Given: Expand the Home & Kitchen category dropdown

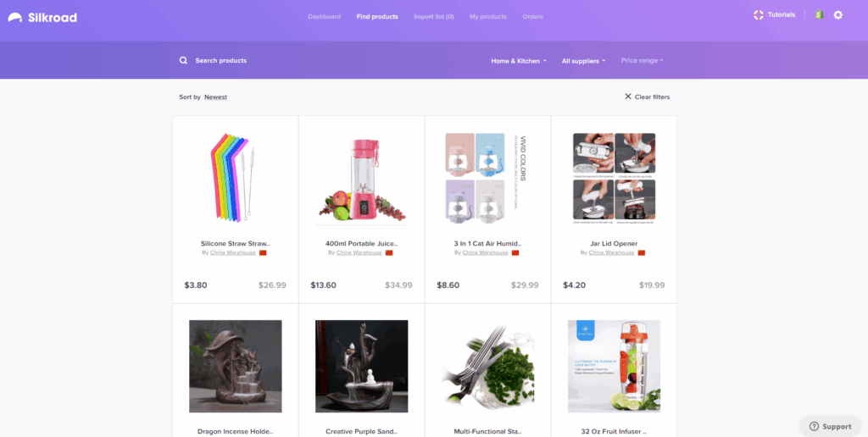Looking at the screenshot, I should coord(519,61).
